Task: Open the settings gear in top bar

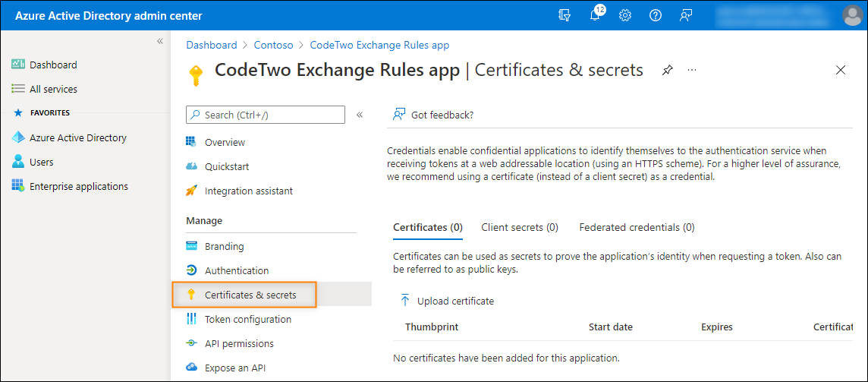Action: point(625,15)
